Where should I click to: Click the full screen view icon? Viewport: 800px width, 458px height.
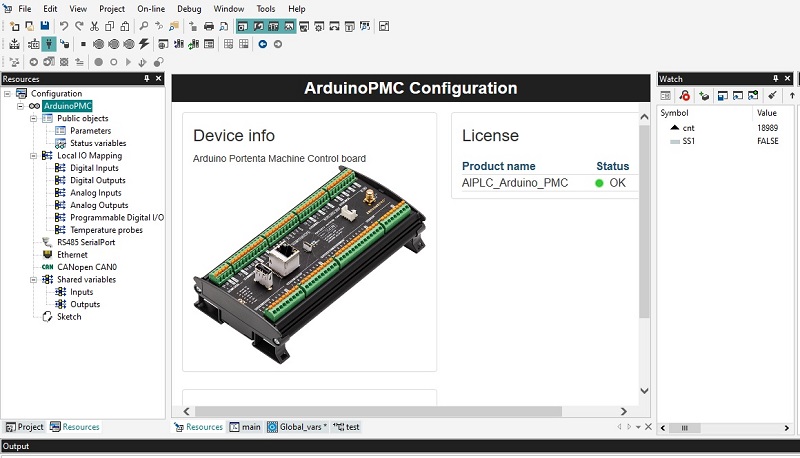(384, 27)
